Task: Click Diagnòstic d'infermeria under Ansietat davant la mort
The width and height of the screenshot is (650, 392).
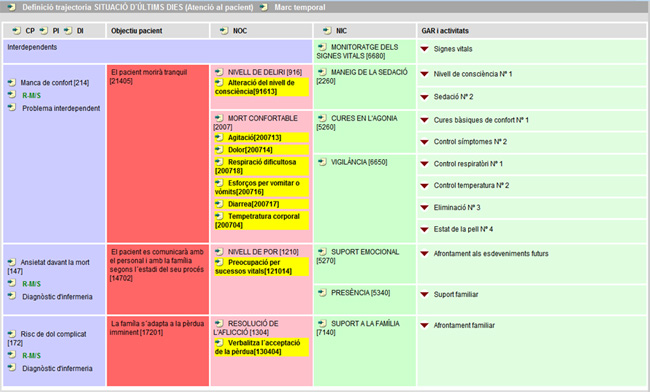Action: [57, 297]
